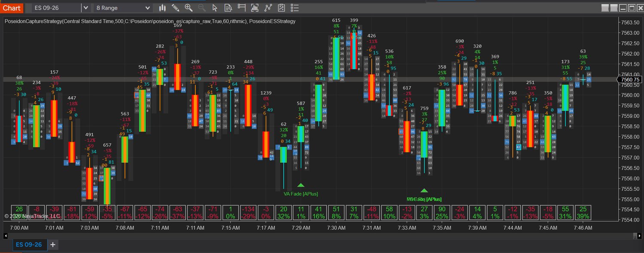Click the 1239 volume label above bar
644x253 pixels.
pos(266,93)
